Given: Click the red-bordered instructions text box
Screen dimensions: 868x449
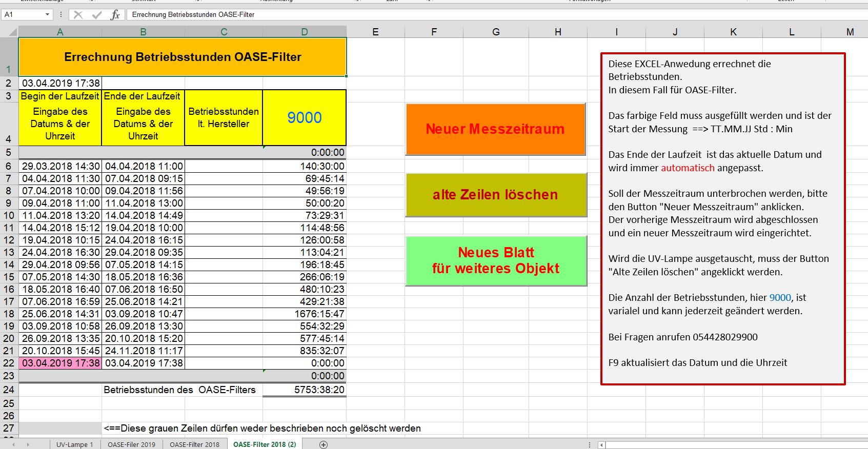Looking at the screenshot, I should tap(722, 219).
